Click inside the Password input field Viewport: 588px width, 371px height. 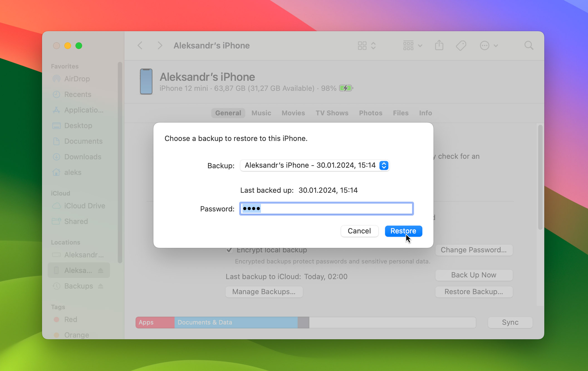click(326, 208)
